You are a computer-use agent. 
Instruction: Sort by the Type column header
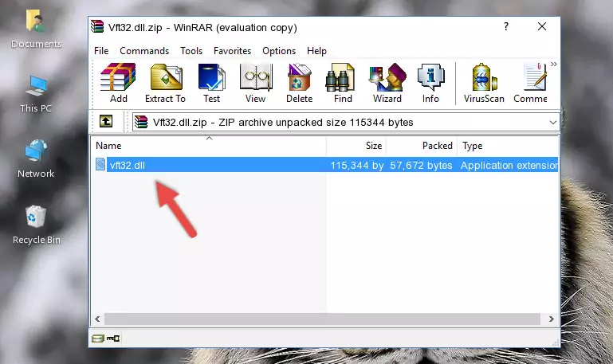[508, 146]
